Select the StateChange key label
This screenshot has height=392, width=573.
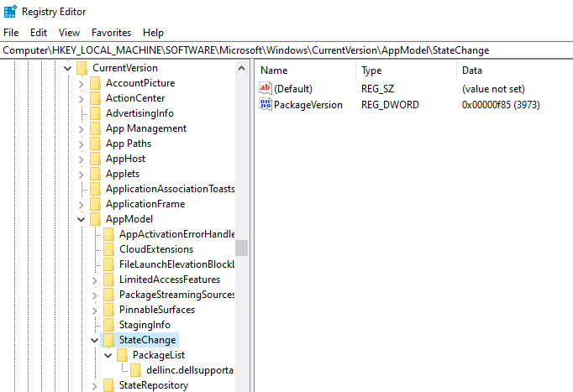coord(148,340)
